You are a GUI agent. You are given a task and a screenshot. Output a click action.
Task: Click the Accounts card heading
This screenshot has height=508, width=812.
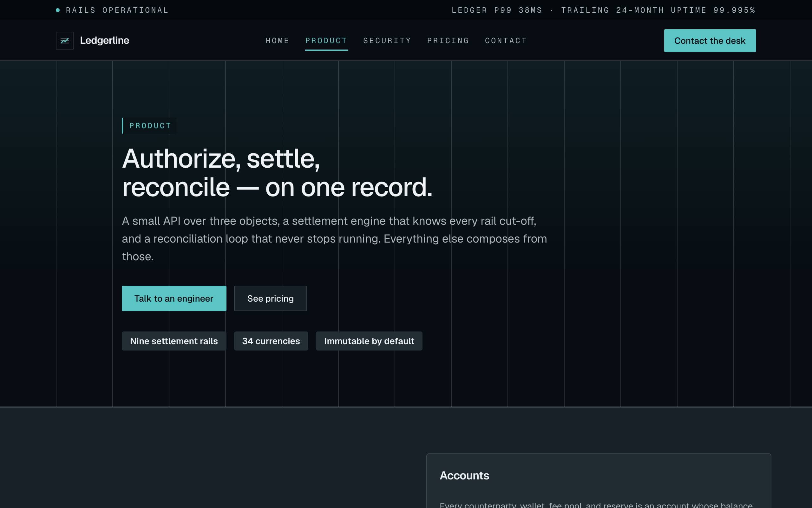tap(464, 475)
